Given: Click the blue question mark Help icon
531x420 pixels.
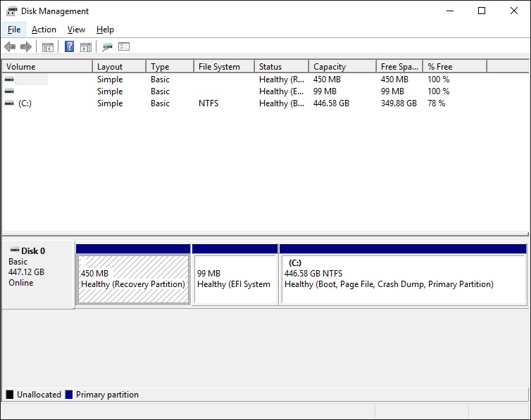Looking at the screenshot, I should 69,47.
